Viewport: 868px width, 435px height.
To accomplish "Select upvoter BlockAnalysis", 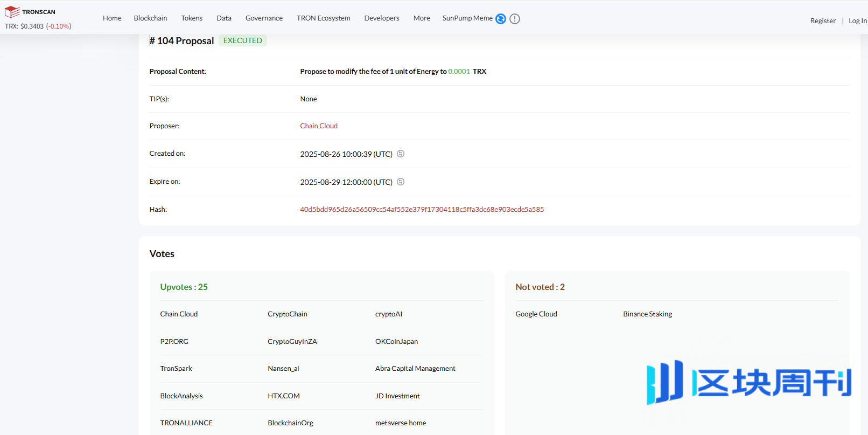I will click(181, 396).
